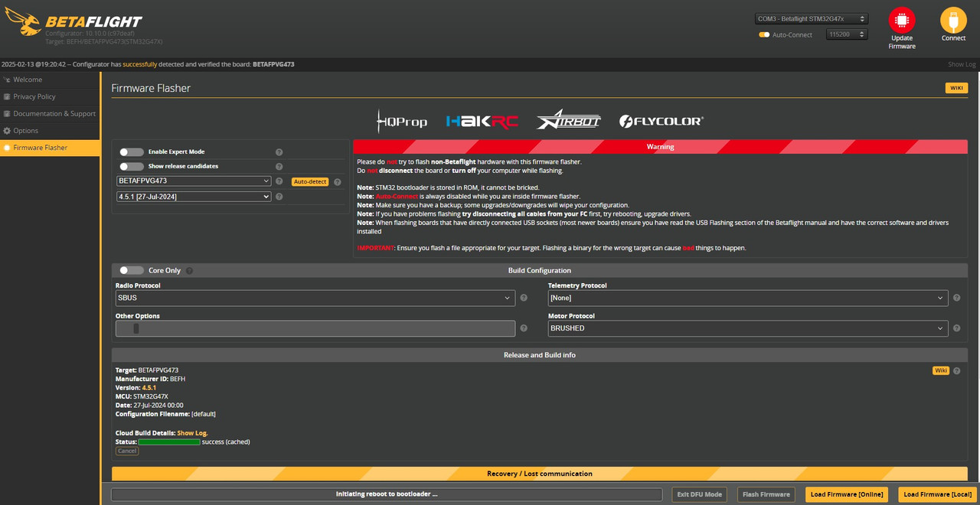
Task: Click Show Log link in Cloud Build Details
Action: tap(192, 433)
